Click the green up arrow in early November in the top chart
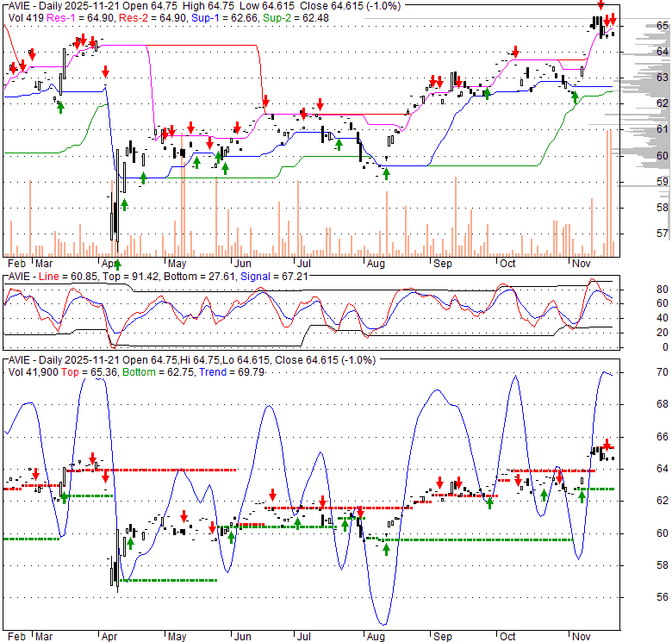Screen dimensions: 672x642 [x=575, y=97]
